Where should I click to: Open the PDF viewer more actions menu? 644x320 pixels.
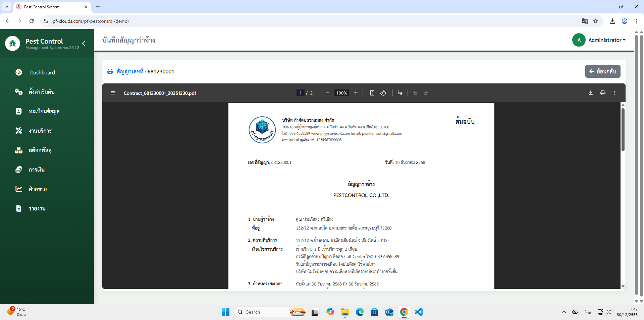pyautogui.click(x=615, y=93)
